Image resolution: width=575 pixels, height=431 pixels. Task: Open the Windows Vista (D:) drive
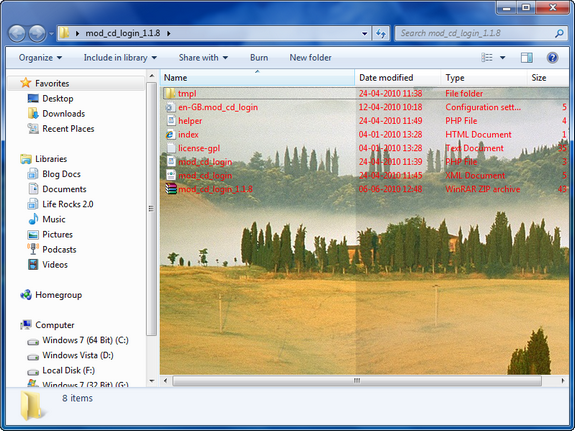(78, 355)
